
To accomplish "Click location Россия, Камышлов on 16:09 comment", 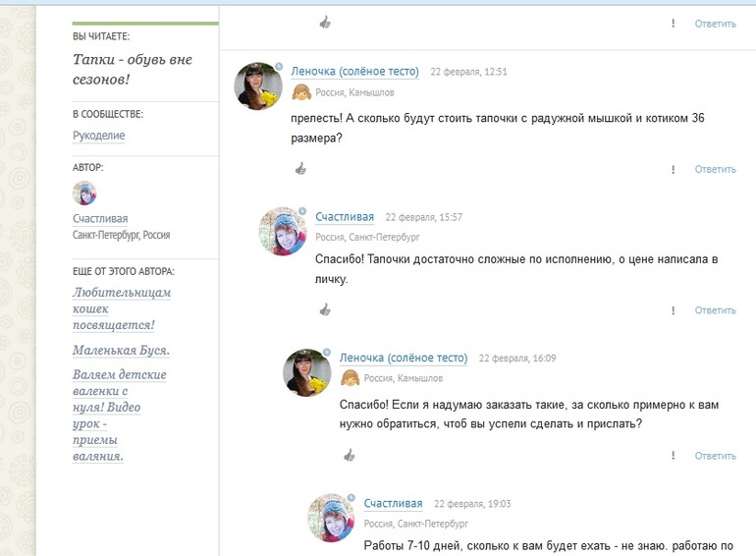I will (404, 378).
